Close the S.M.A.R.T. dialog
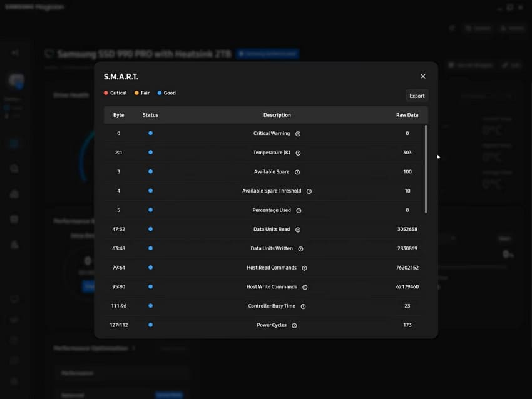 click(422, 76)
